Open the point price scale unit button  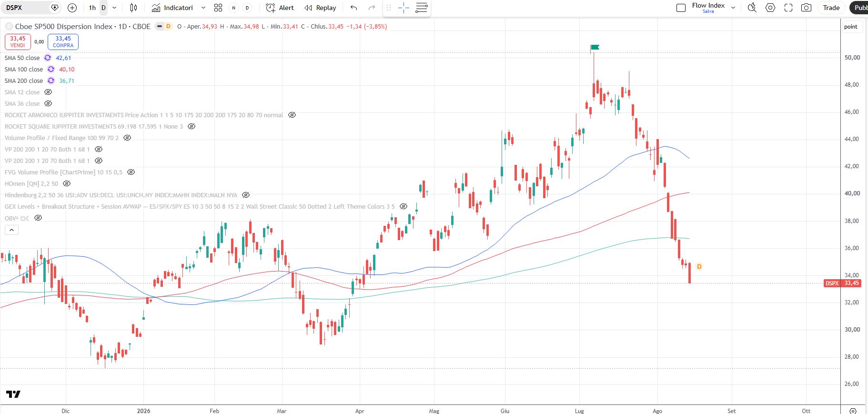coord(850,27)
